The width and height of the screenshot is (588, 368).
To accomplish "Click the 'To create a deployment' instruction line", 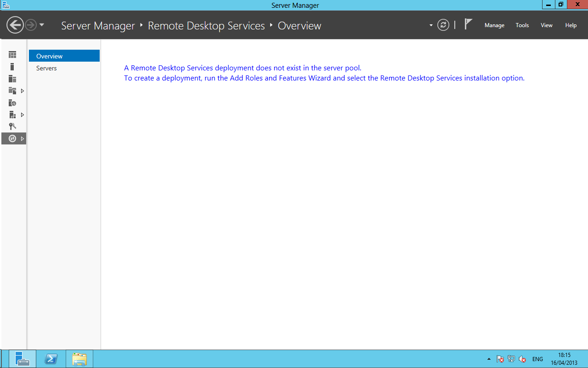I will pos(324,78).
